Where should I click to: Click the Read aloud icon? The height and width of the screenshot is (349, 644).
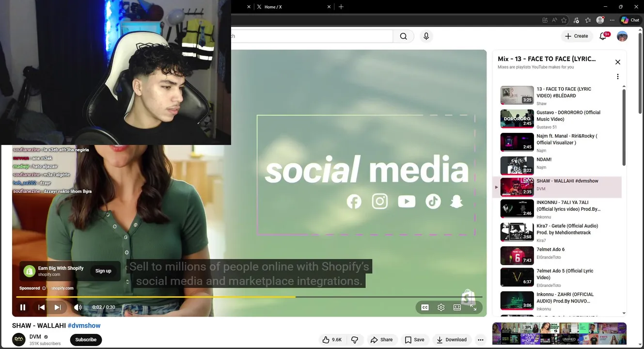(554, 20)
